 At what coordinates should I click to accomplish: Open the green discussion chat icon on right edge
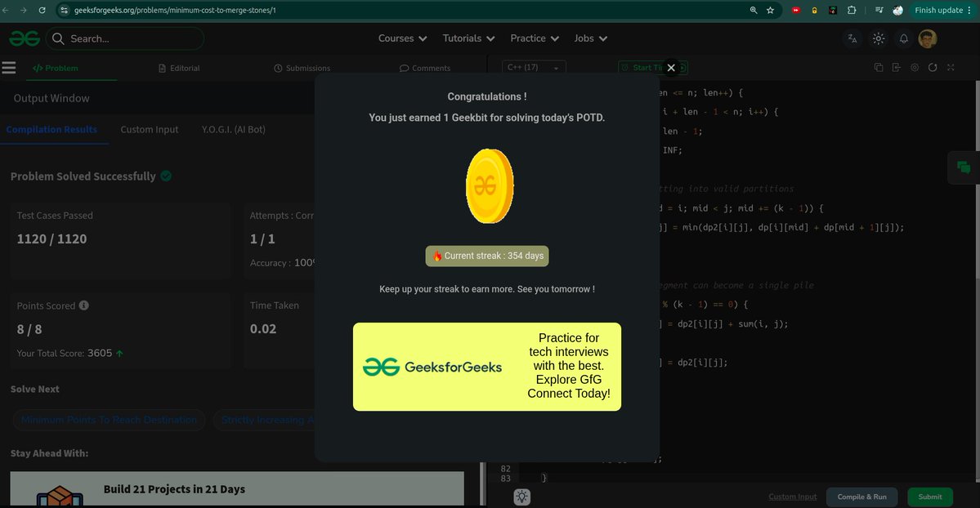963,167
